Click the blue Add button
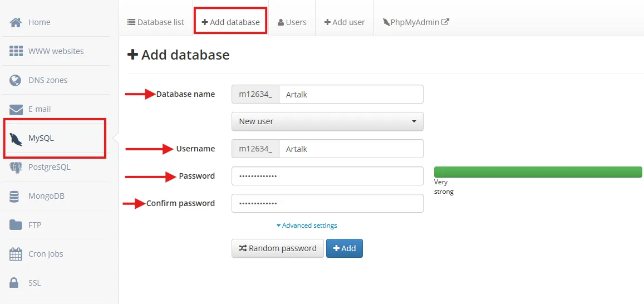 pyautogui.click(x=344, y=248)
